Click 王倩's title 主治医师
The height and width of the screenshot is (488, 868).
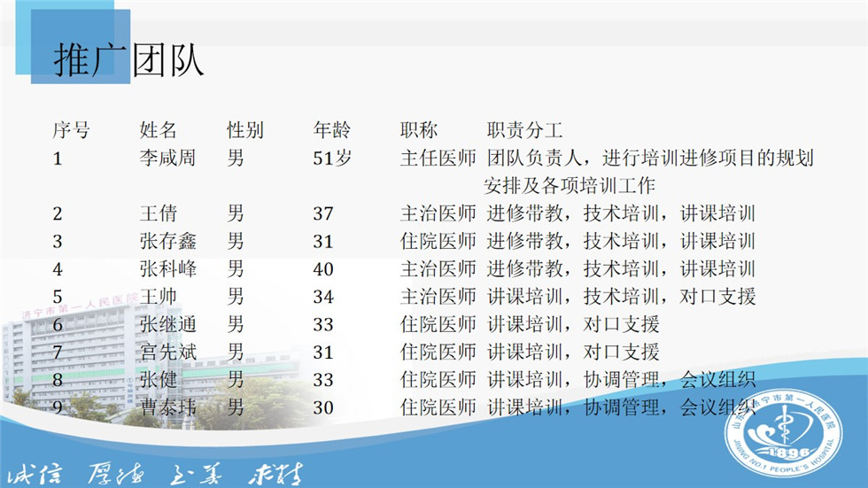coord(438,213)
